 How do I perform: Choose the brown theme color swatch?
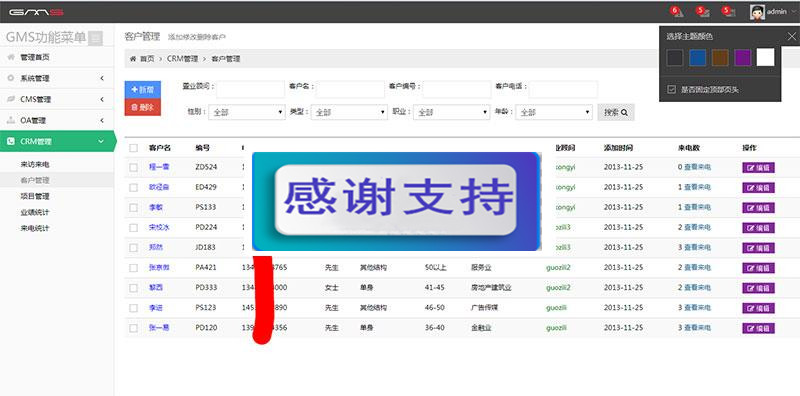[x=720, y=58]
